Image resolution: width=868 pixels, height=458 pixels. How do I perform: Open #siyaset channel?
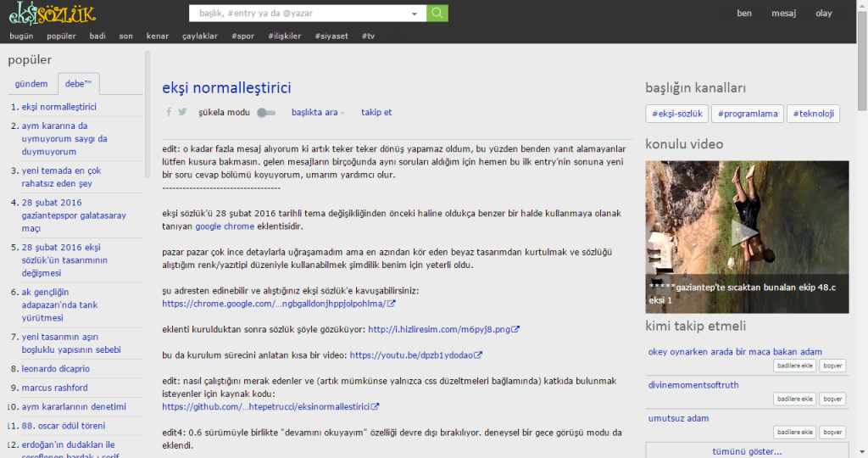coord(331,36)
